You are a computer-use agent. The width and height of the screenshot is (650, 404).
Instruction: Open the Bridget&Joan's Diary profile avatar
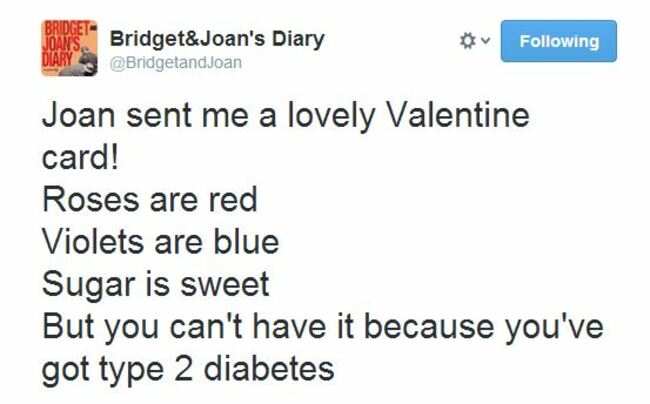pyautogui.click(x=69, y=48)
